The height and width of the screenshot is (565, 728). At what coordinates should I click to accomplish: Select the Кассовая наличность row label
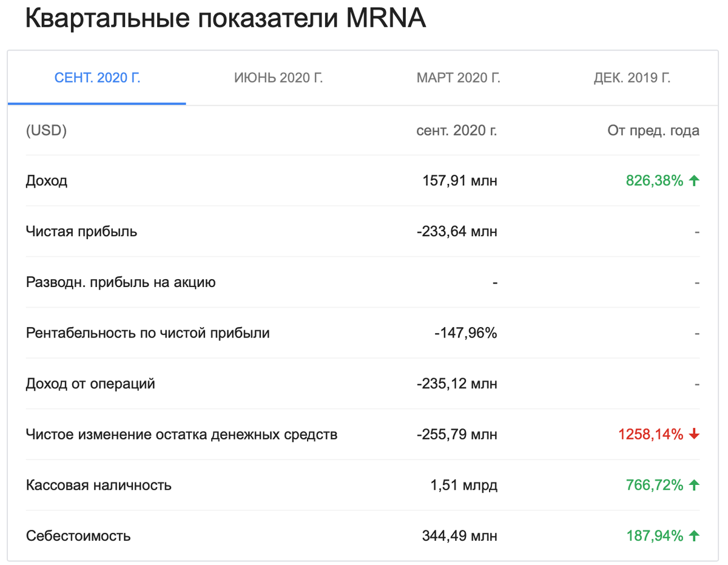click(x=98, y=485)
